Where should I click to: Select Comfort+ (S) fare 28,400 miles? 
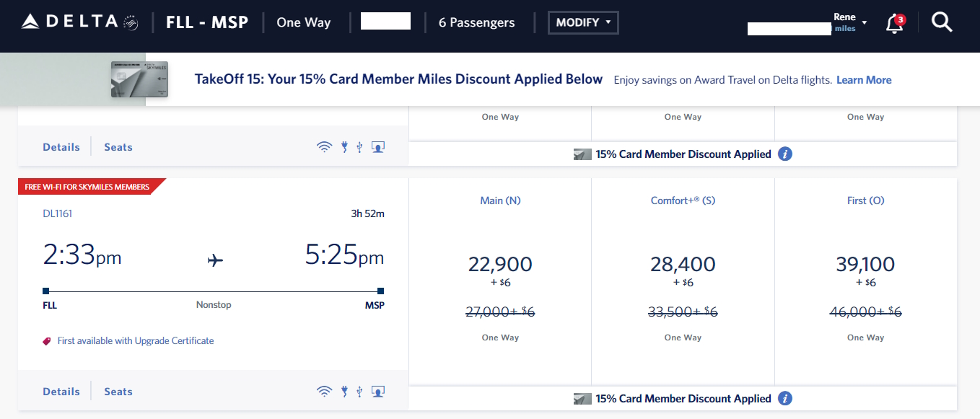click(683, 265)
